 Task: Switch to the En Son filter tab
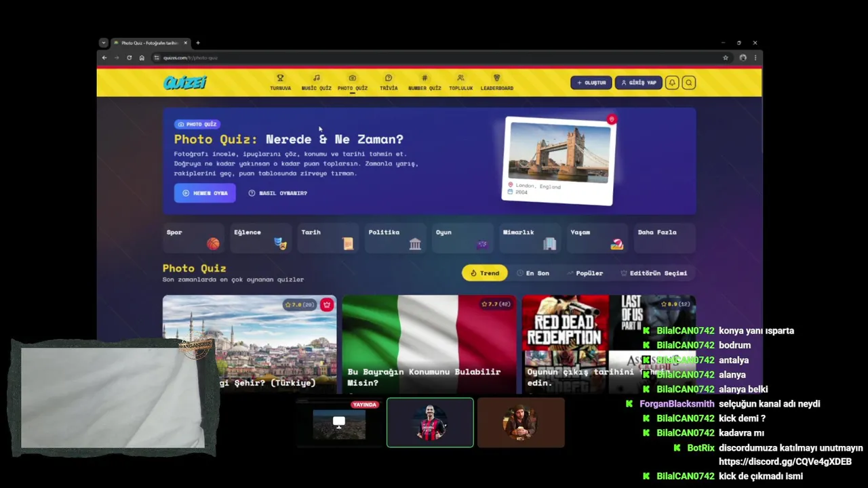(x=533, y=273)
